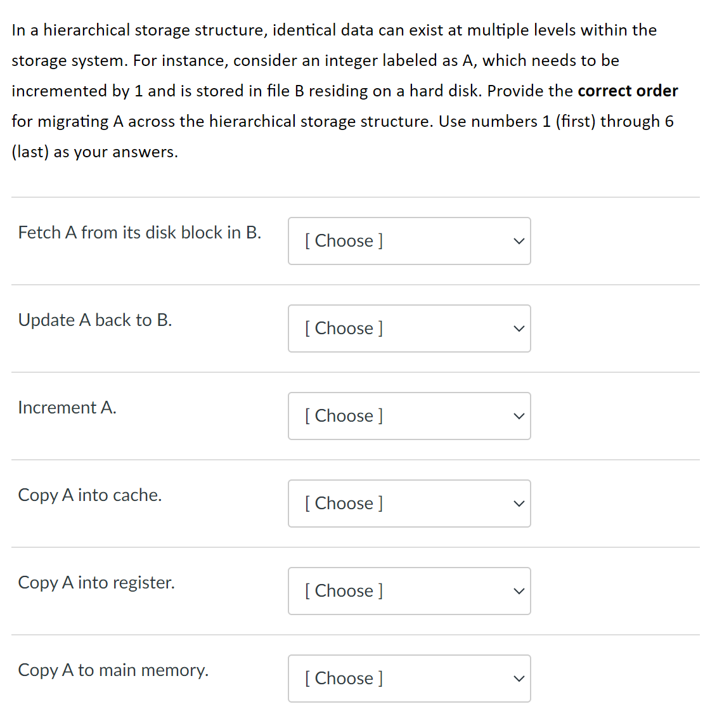The height and width of the screenshot is (728, 710).
Task: Click the chevron arrow in the 'Fetch A' dropdown
Action: pyautogui.click(x=518, y=241)
